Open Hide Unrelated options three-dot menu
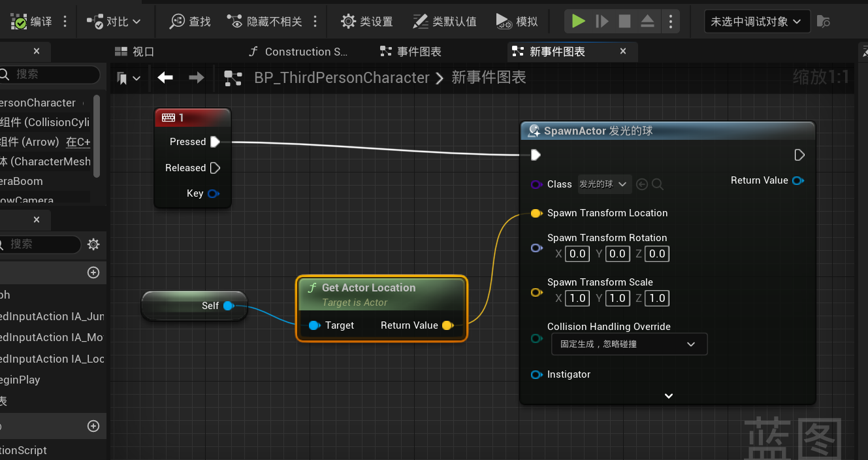This screenshot has height=460, width=868. tap(315, 22)
